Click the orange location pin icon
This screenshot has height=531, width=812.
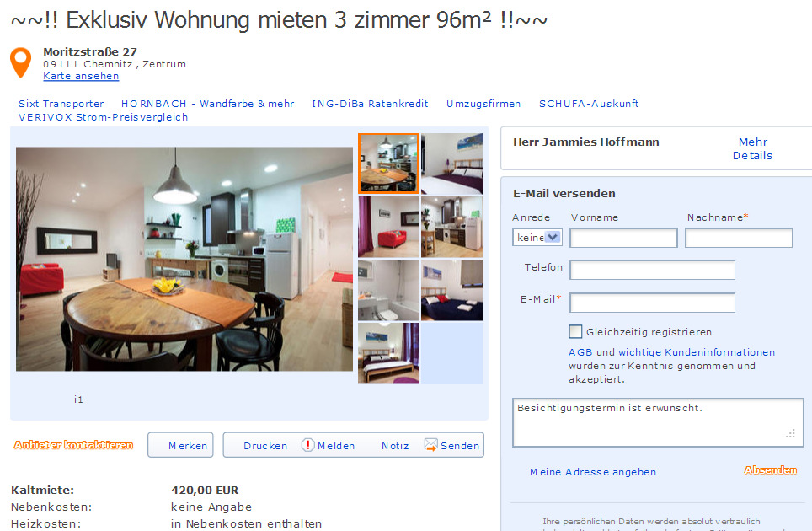click(x=21, y=62)
